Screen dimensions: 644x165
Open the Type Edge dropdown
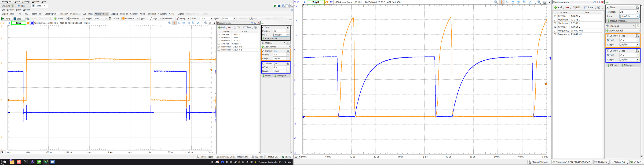coord(156,19)
